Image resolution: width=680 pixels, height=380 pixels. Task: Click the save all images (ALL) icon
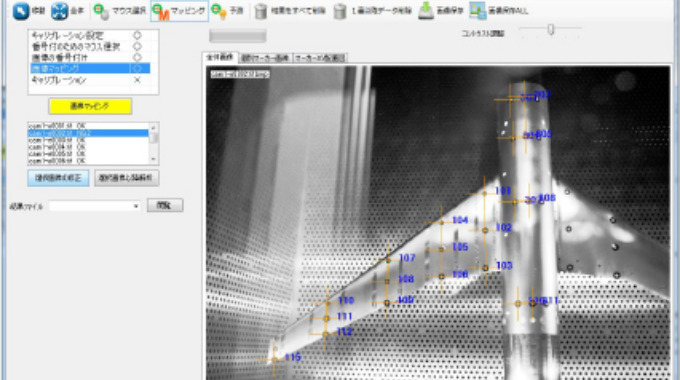click(x=477, y=11)
